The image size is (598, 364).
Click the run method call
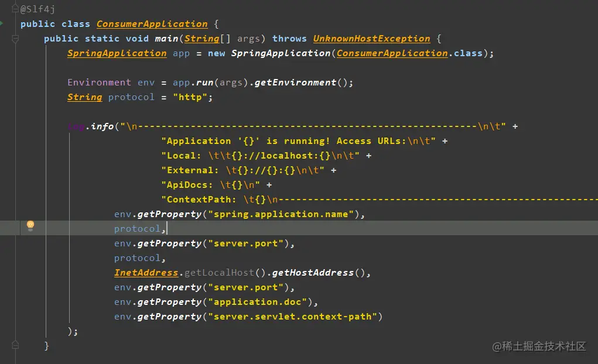(205, 83)
